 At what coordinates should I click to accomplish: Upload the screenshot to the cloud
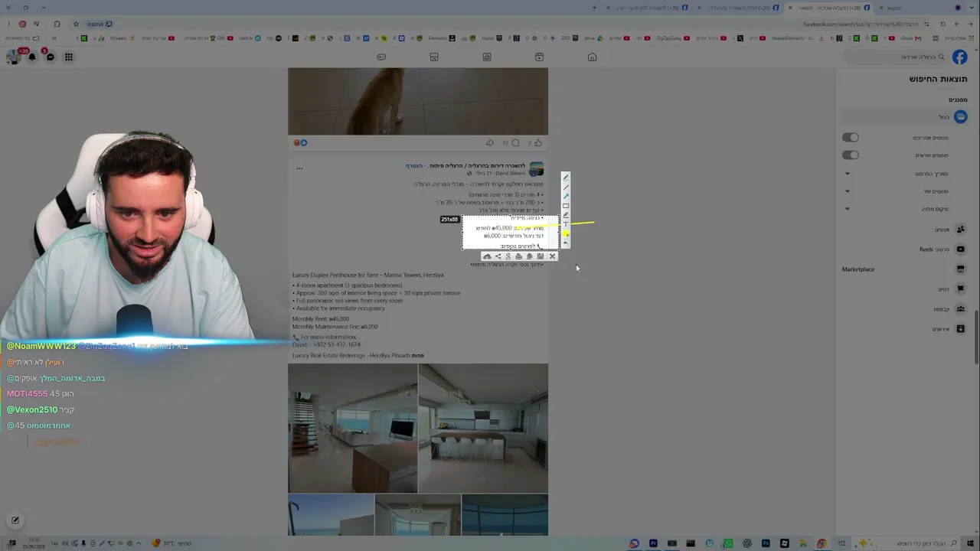(487, 256)
